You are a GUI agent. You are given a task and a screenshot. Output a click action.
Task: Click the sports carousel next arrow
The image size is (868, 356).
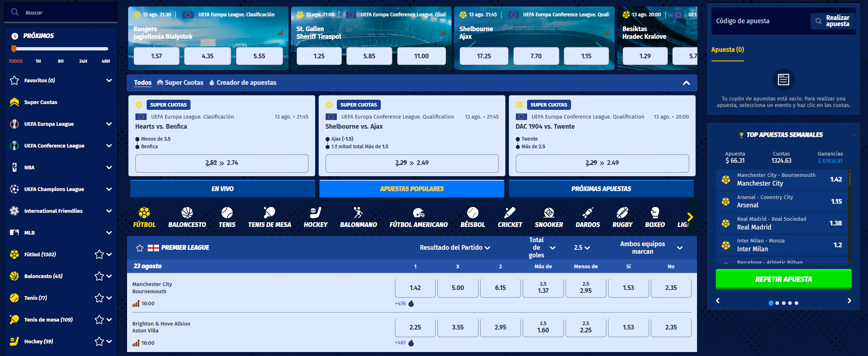pos(690,217)
